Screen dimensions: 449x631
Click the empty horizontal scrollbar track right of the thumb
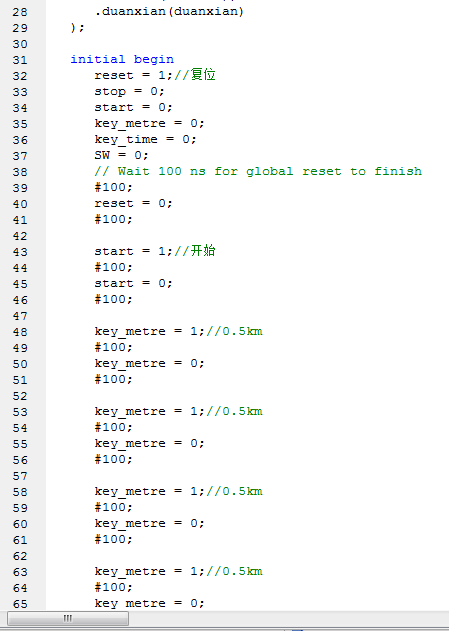[x=288, y=618]
